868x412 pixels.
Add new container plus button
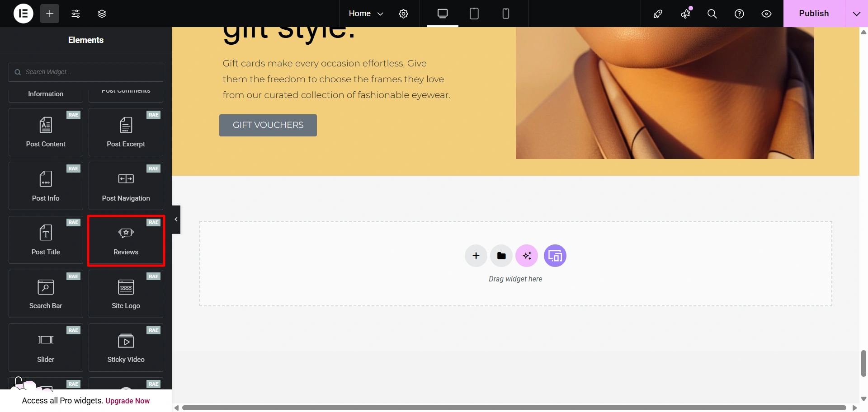[476, 256]
